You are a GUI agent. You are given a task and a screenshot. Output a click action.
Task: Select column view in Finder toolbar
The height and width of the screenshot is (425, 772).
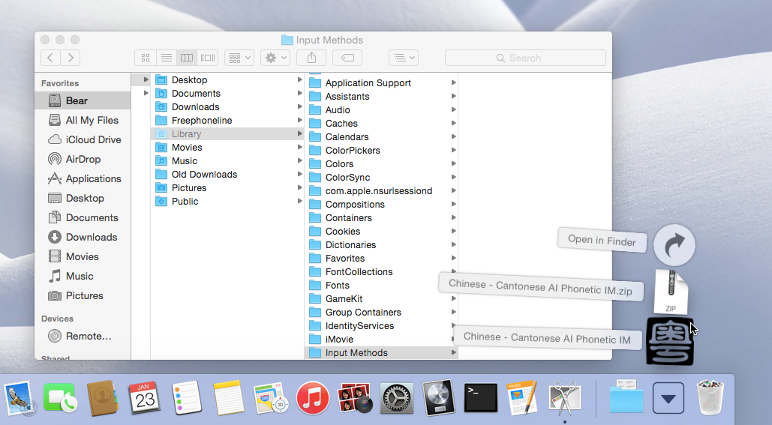click(187, 58)
